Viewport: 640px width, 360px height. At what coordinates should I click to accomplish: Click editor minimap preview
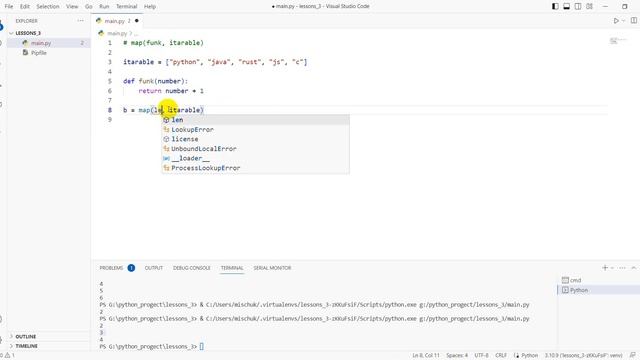tap(618, 41)
